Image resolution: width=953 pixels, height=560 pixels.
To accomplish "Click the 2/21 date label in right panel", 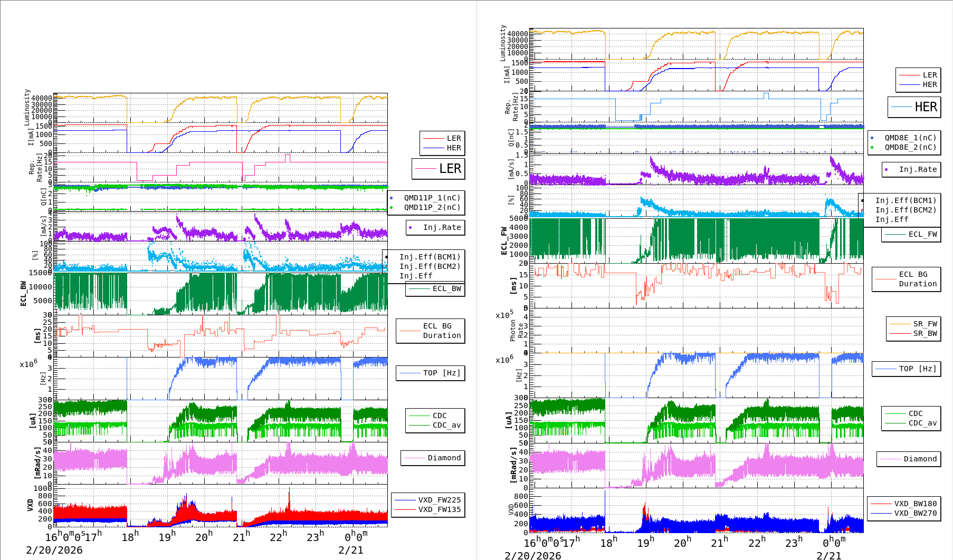I will pyautogui.click(x=828, y=555).
